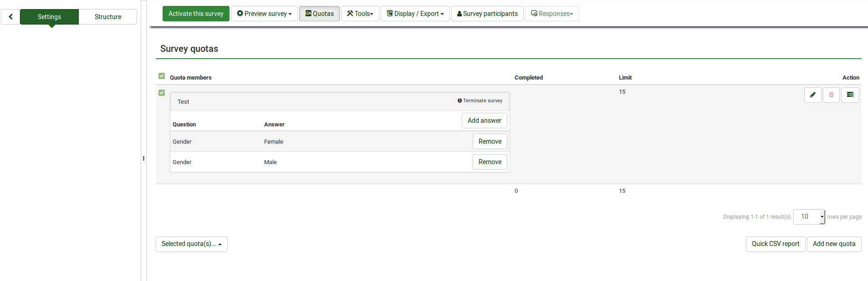Click Quick CSV report button
The width and height of the screenshot is (868, 281).
776,244
